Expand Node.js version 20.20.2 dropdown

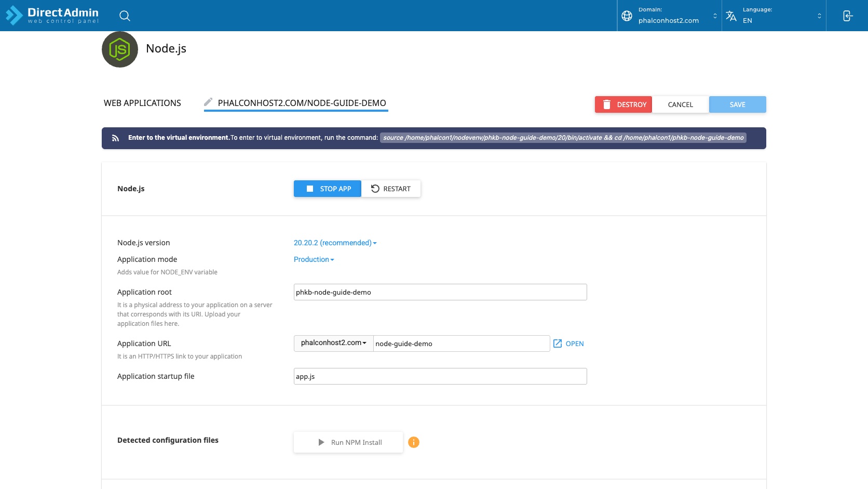(335, 243)
